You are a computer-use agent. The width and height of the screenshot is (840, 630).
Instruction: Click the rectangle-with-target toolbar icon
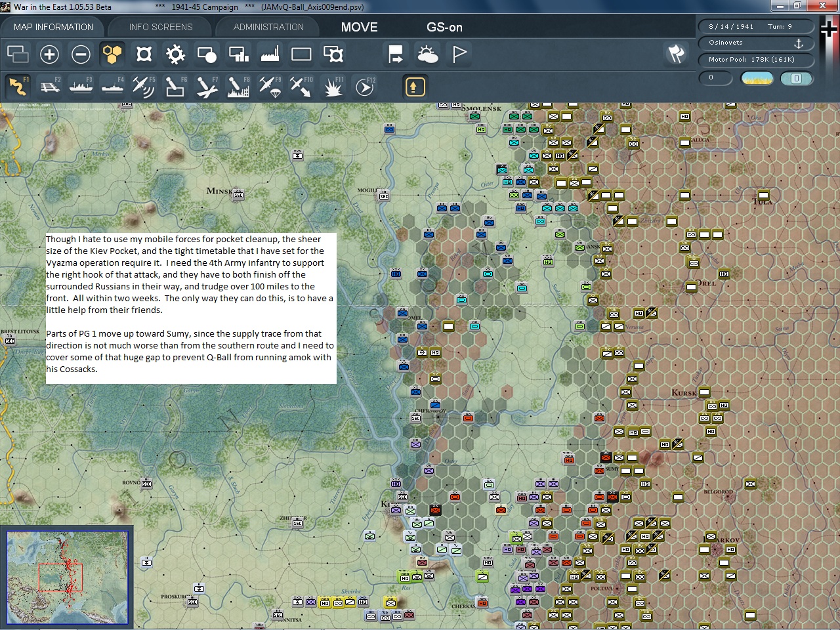pos(333,54)
